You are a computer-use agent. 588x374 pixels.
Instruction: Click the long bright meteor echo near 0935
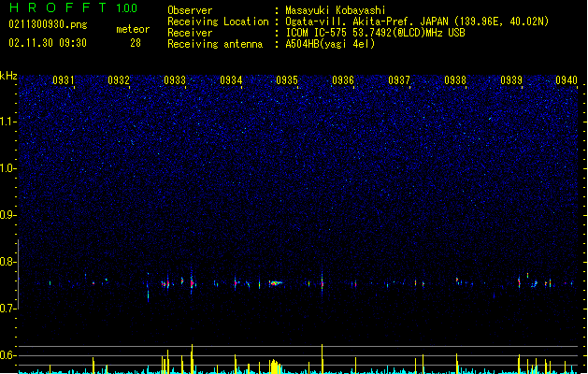tap(276, 283)
